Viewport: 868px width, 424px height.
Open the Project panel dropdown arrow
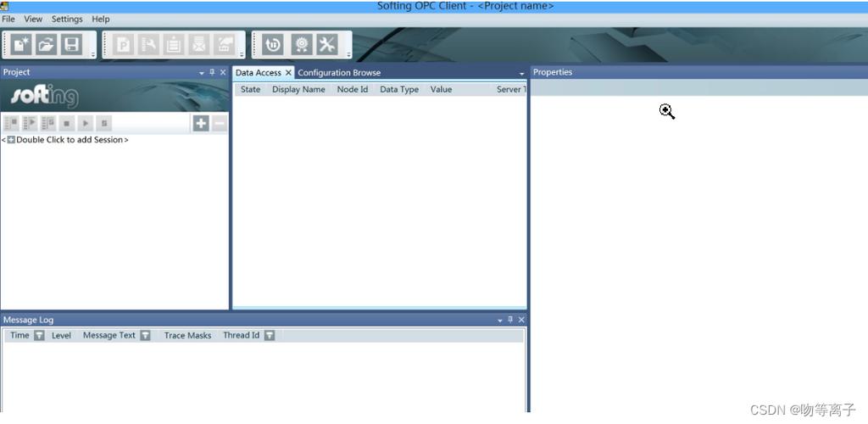202,73
